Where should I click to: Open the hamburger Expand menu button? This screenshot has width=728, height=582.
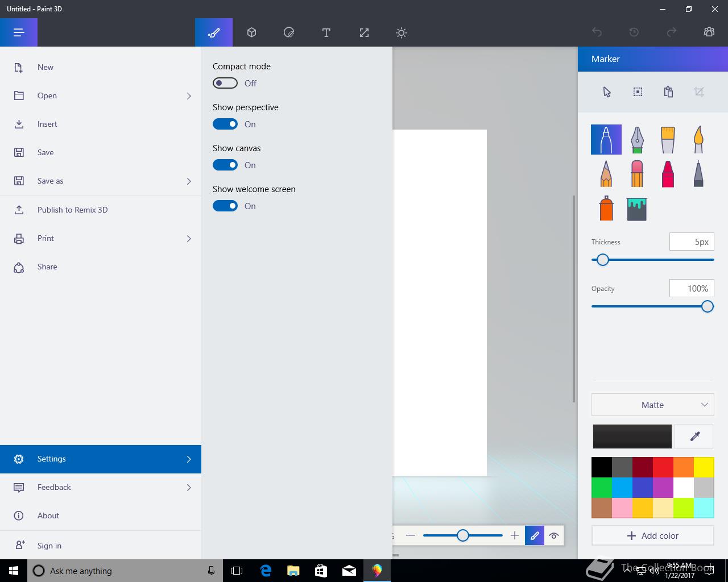coord(19,32)
